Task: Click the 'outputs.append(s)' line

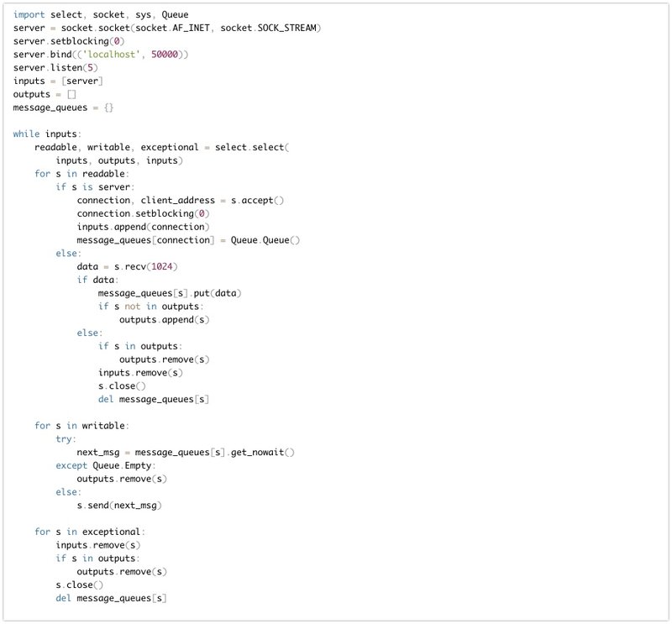Action: tap(164, 320)
